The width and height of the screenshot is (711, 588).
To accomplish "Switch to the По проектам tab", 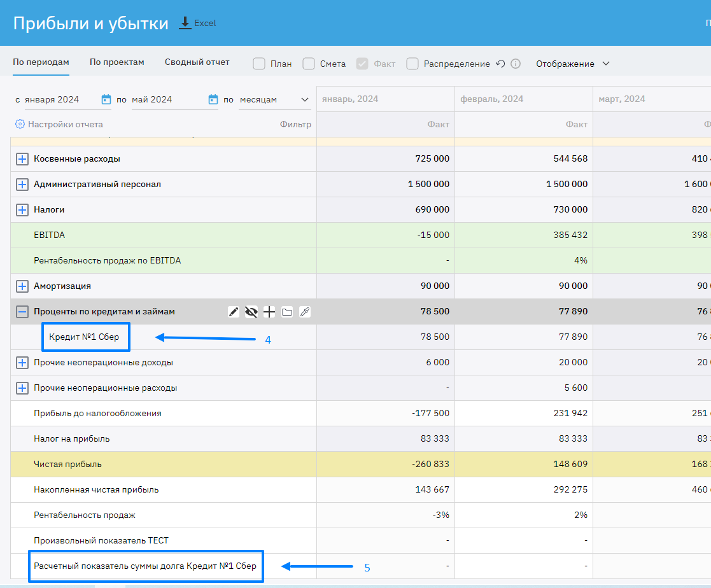I will (x=116, y=62).
